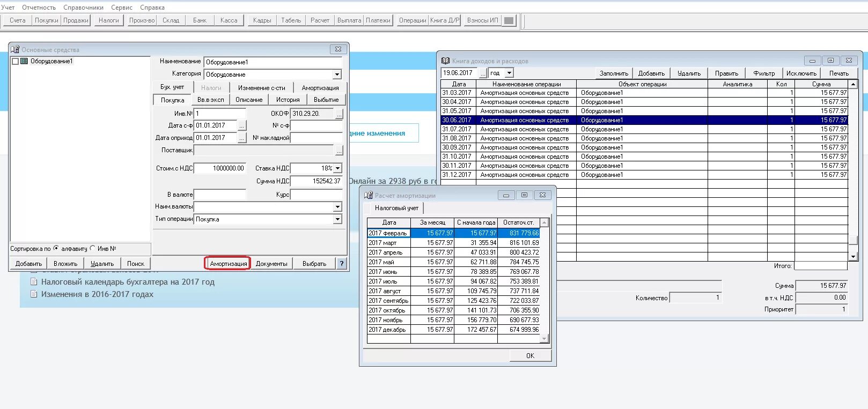Select sorting by Инв № radio button

[93, 248]
